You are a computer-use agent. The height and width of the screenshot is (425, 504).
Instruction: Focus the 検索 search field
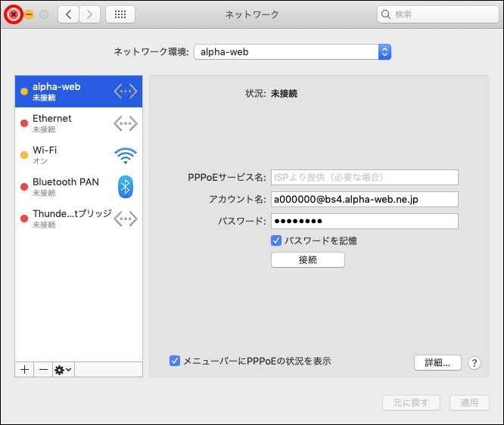tap(438, 14)
